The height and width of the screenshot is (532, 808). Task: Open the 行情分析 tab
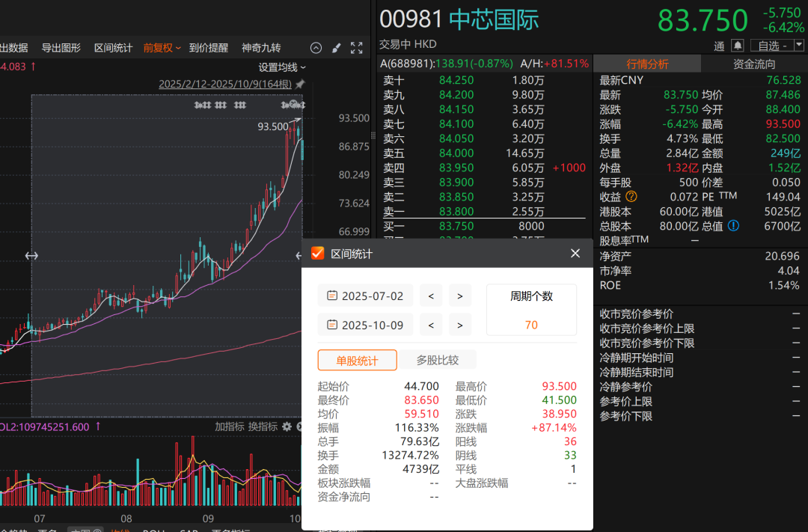tap(647, 64)
